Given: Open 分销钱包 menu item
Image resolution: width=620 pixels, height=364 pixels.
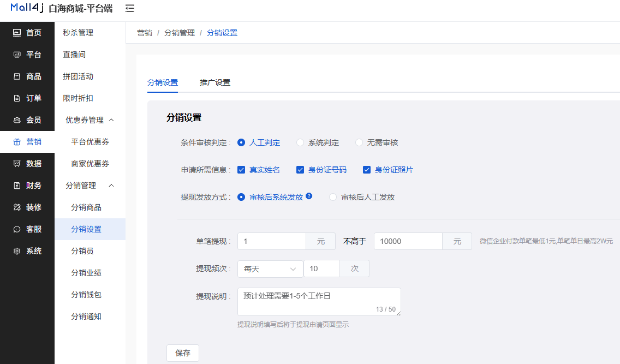Looking at the screenshot, I should tap(90, 295).
